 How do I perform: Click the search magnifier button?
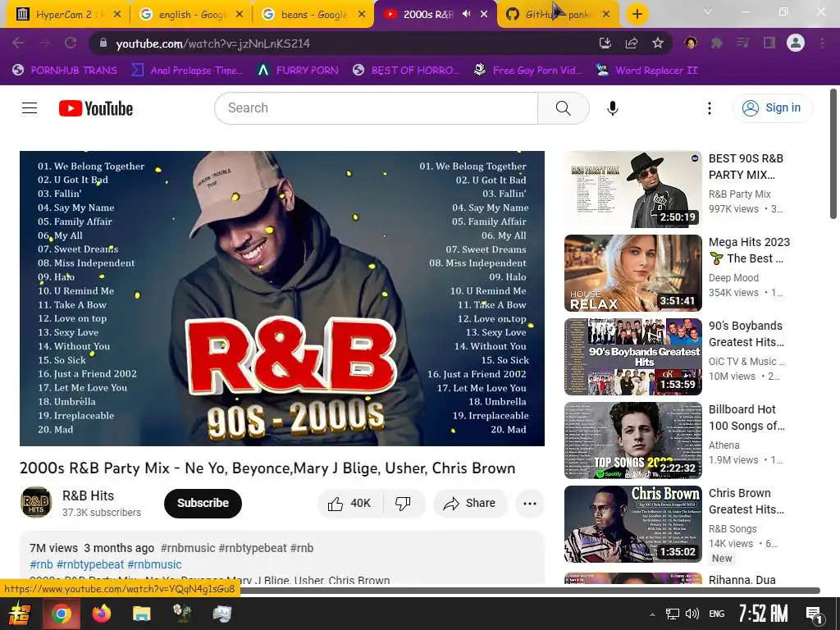[563, 108]
